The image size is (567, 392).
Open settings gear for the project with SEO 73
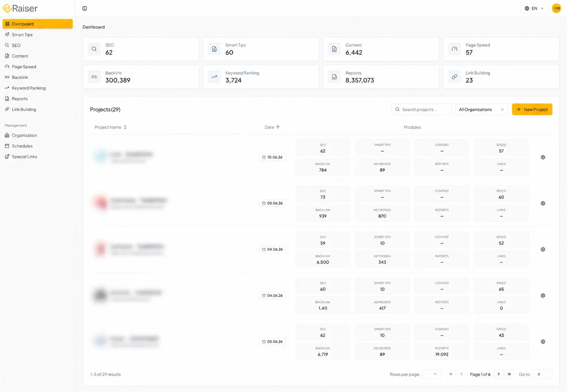pos(543,203)
